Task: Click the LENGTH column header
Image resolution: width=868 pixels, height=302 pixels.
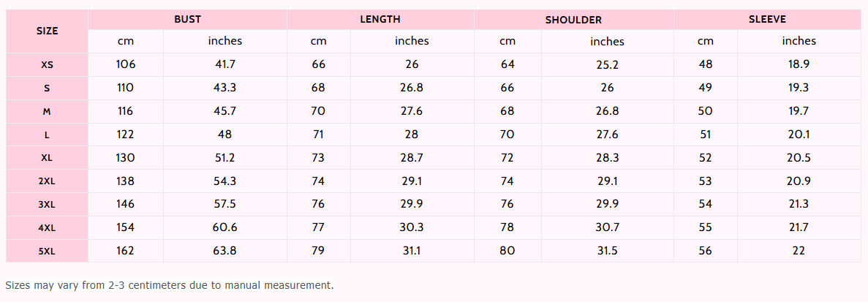Action: pos(380,19)
